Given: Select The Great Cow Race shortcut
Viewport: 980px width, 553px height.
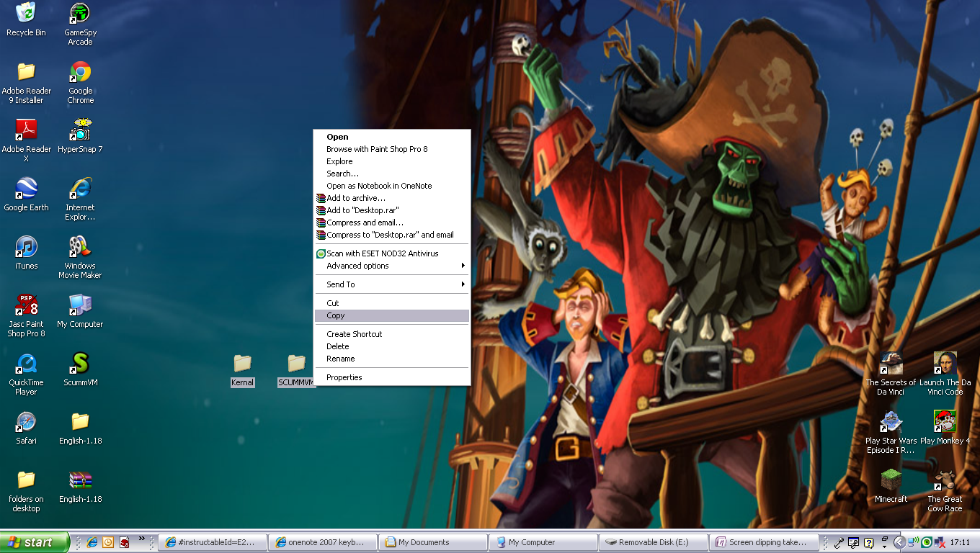Looking at the screenshot, I should tap(945, 490).
